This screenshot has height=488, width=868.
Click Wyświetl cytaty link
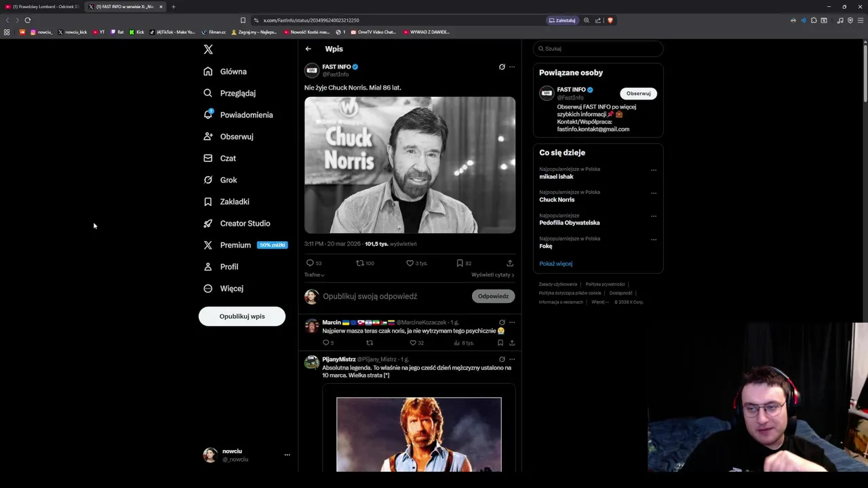493,274
